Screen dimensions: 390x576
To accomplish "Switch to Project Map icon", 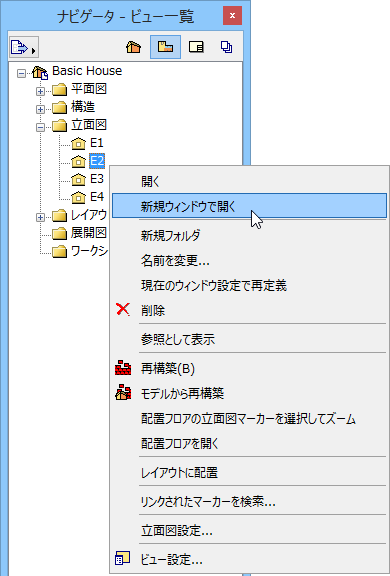I will pos(134,47).
